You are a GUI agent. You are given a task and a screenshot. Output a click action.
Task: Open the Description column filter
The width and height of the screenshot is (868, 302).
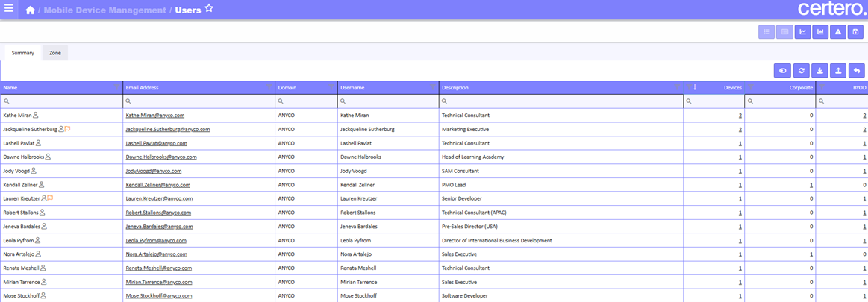tap(677, 86)
